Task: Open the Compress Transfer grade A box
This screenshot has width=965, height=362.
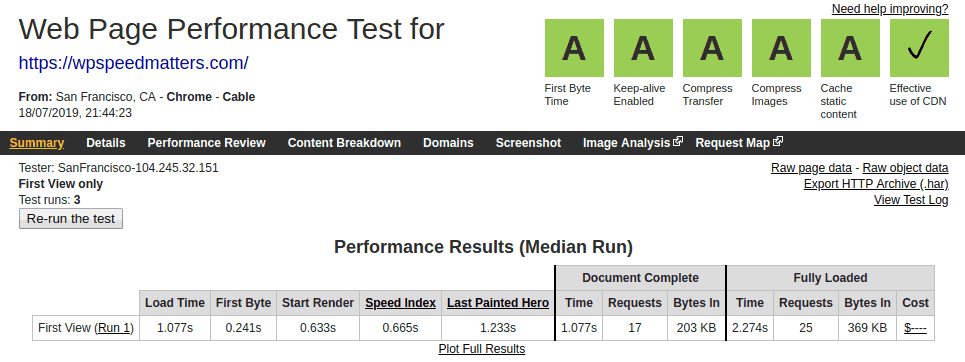Action: pyautogui.click(x=712, y=48)
